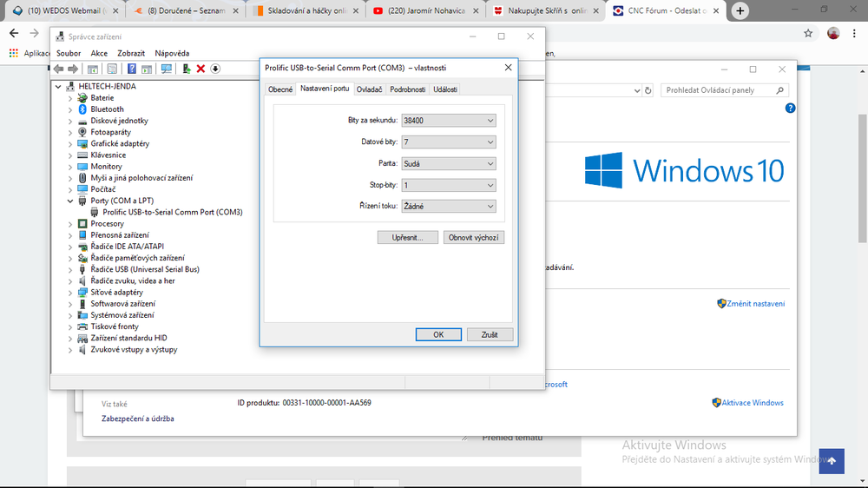
Task: Open the Akce menu
Action: 99,53
